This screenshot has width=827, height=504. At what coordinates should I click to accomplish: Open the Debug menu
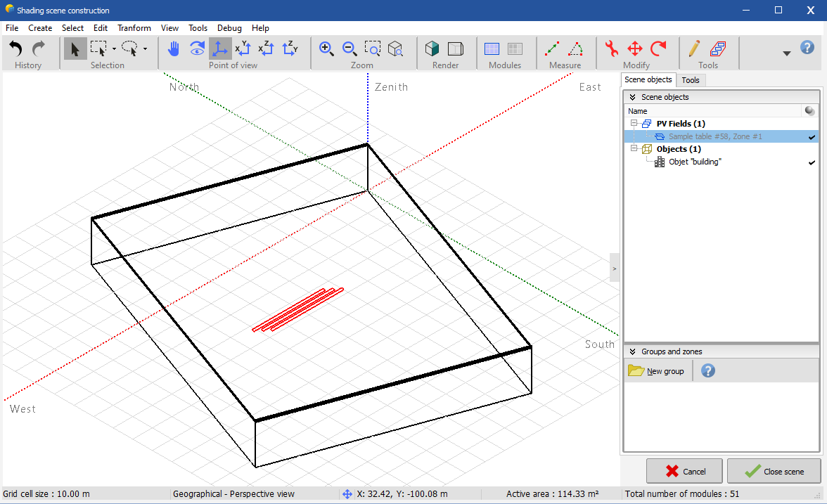coord(229,28)
